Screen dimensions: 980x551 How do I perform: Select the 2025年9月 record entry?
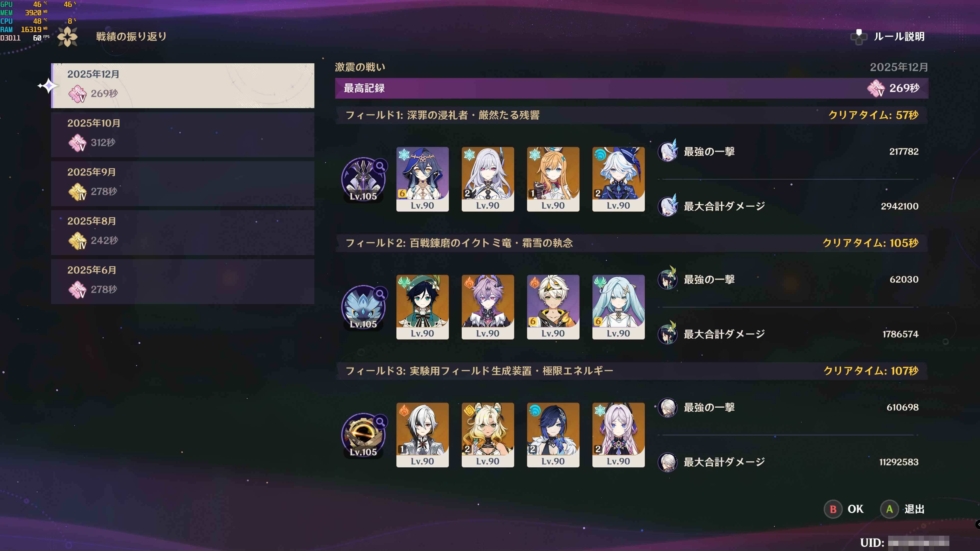click(183, 183)
